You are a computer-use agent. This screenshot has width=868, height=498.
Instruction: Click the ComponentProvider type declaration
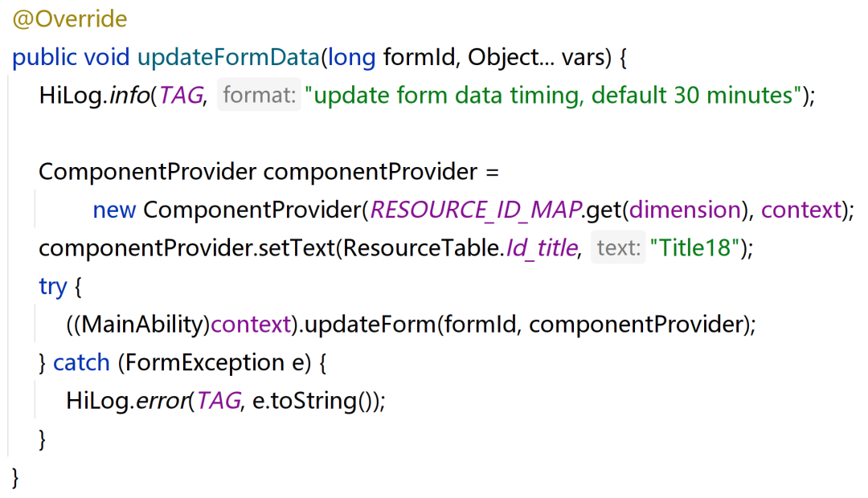(x=146, y=173)
